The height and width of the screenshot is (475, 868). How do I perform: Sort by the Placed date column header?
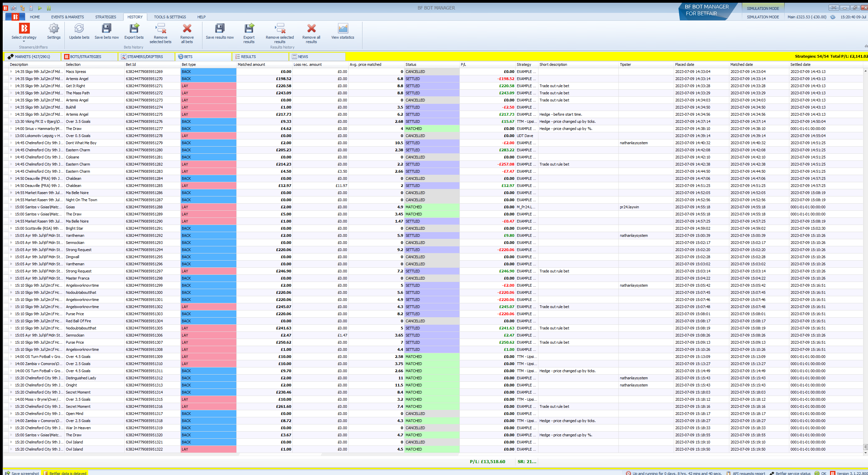tap(701, 64)
